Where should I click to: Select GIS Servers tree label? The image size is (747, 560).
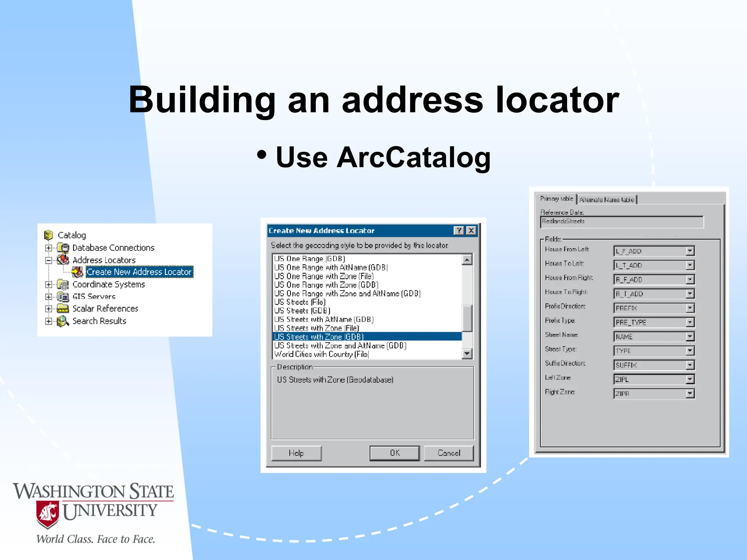point(94,296)
